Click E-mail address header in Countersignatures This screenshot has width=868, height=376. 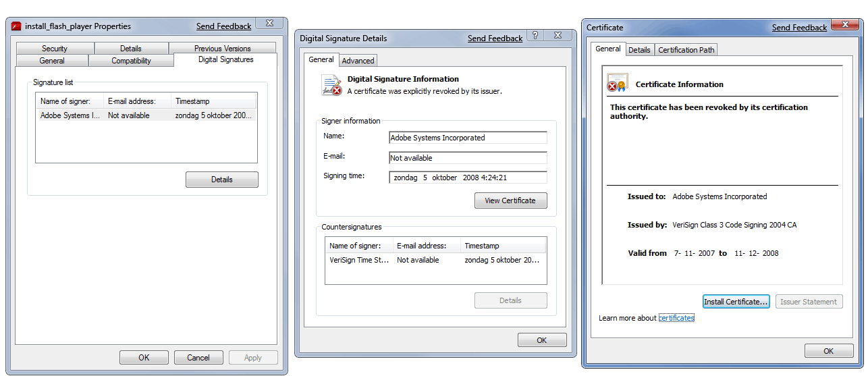tap(426, 246)
